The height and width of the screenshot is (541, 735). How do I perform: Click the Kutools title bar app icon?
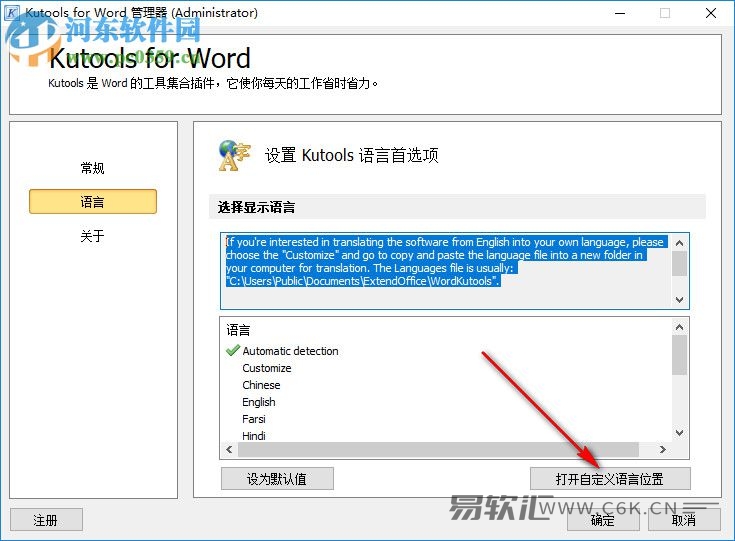pyautogui.click(x=11, y=13)
